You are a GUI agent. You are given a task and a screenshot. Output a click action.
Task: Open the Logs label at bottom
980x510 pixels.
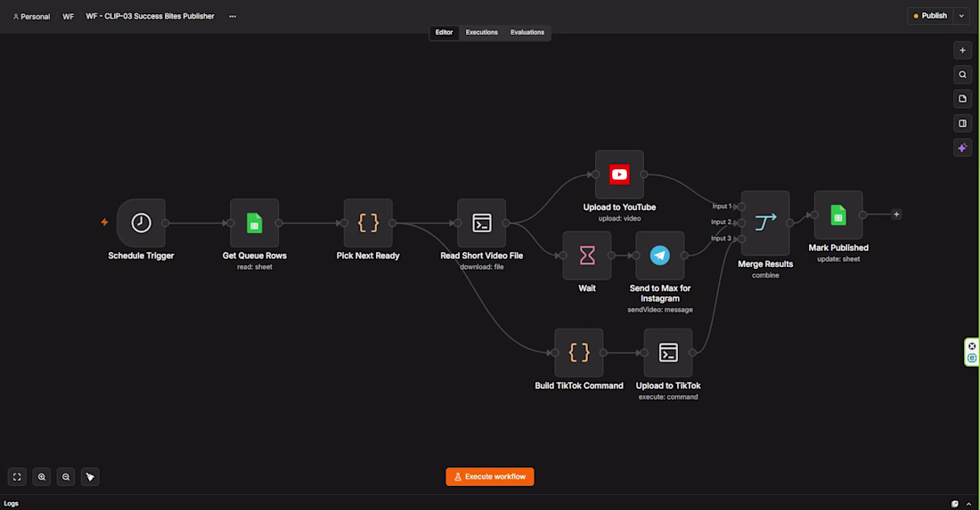point(12,503)
